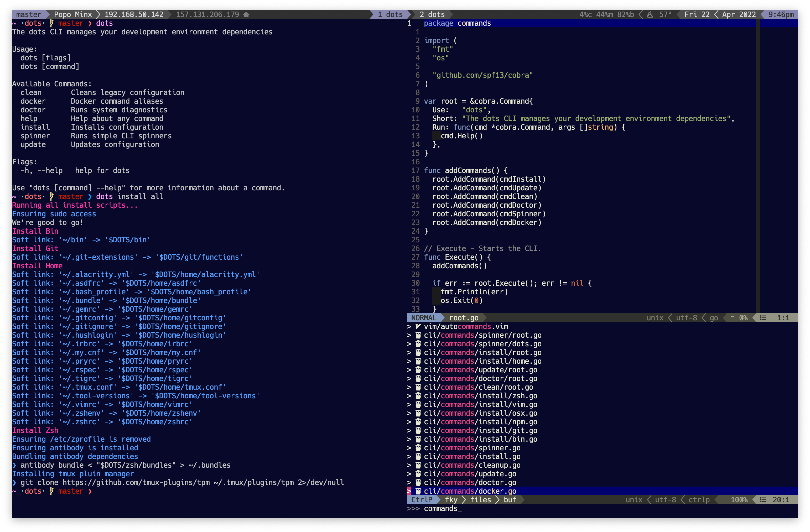
Task: Click the gopher icon for cli/commands/install/git.go
Action: point(418,431)
